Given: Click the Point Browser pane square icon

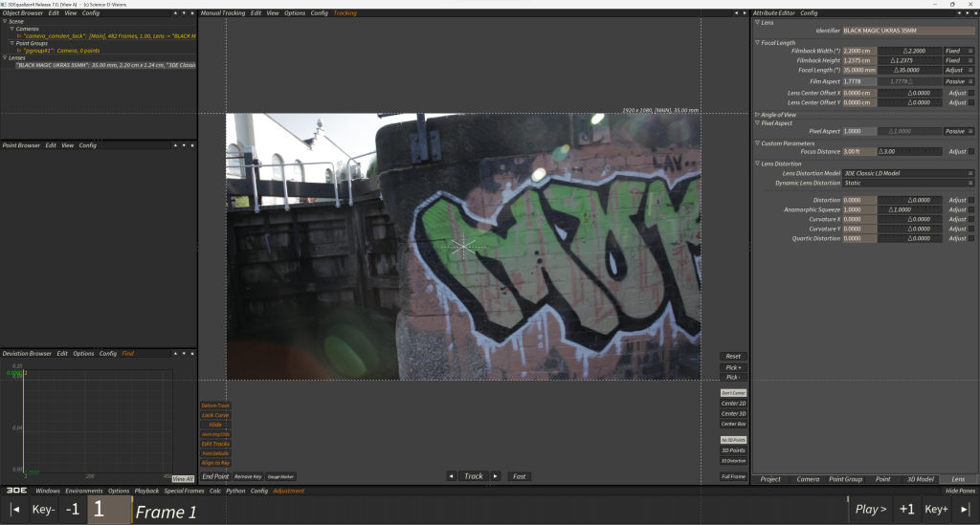Looking at the screenshot, I should click(192, 145).
